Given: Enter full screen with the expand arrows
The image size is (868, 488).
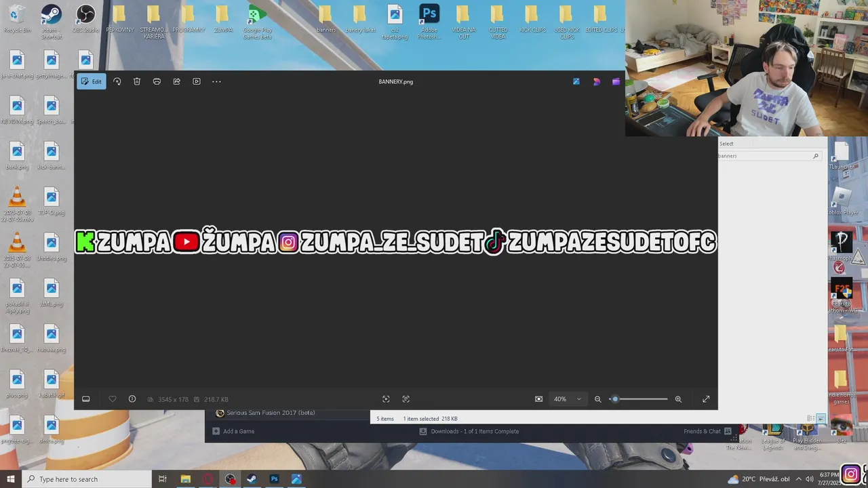Looking at the screenshot, I should click(x=706, y=399).
